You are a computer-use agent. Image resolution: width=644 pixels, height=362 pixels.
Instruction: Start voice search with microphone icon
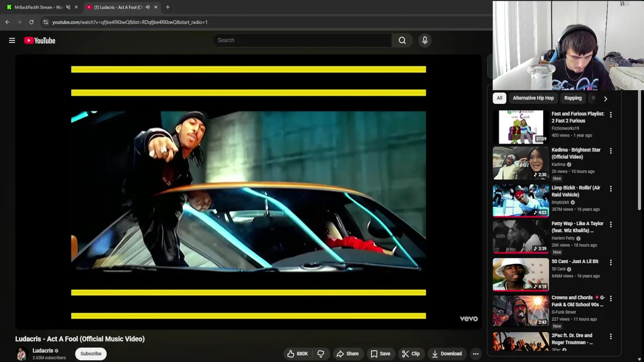click(x=425, y=40)
